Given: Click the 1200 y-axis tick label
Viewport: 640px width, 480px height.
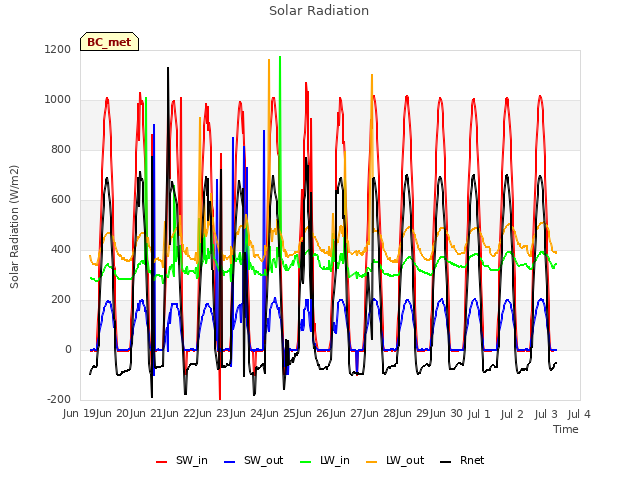Looking at the screenshot, I should 58,49.
